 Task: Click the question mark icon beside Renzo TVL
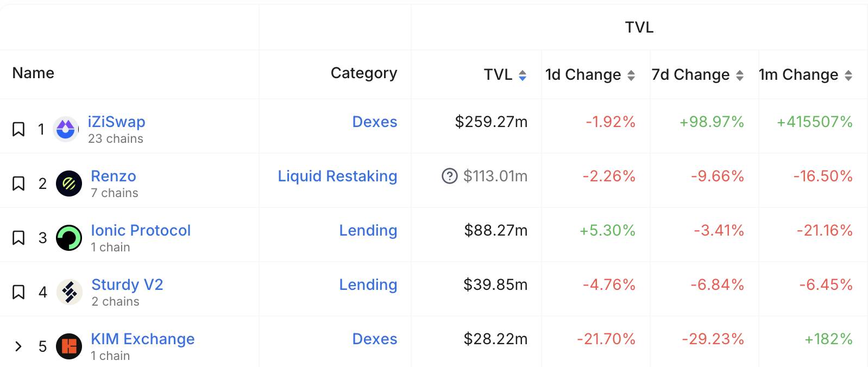450,176
